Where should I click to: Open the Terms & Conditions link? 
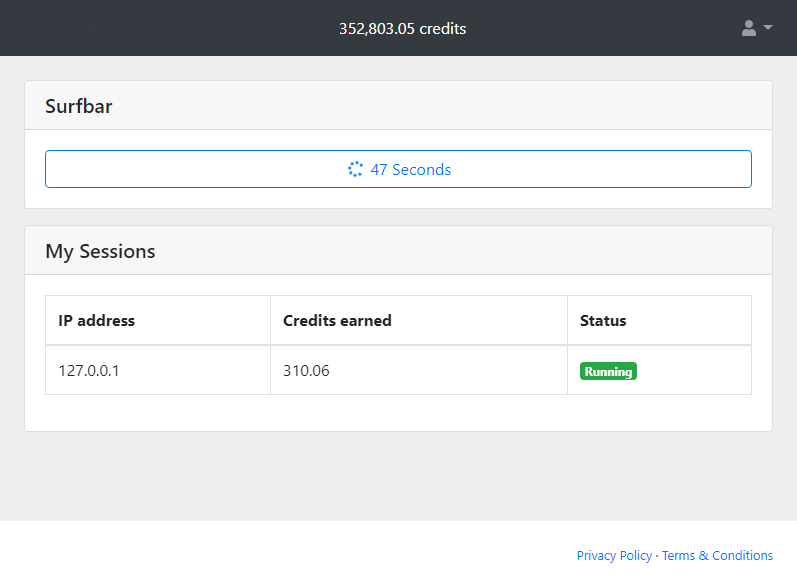coord(717,556)
